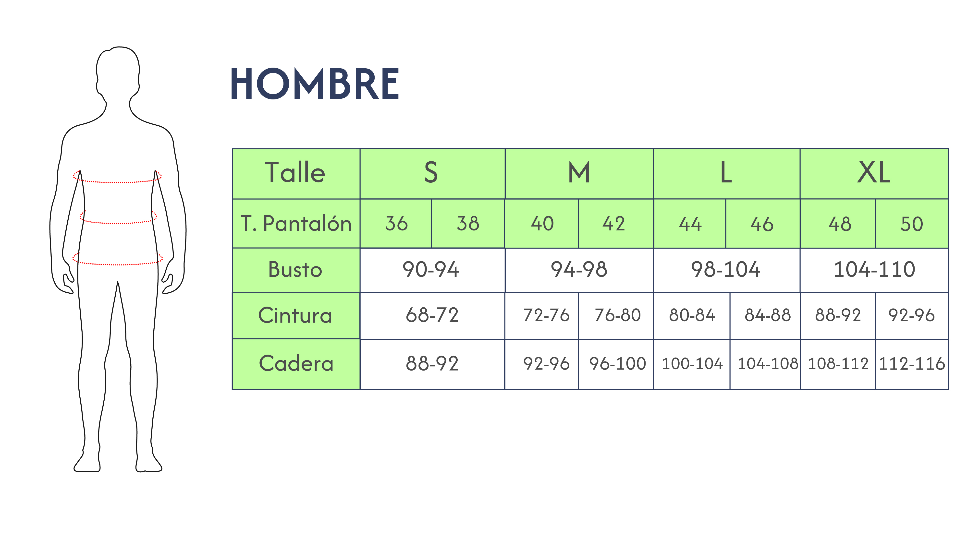
Task: Click the T. Pantalón row label
Action: click(296, 224)
